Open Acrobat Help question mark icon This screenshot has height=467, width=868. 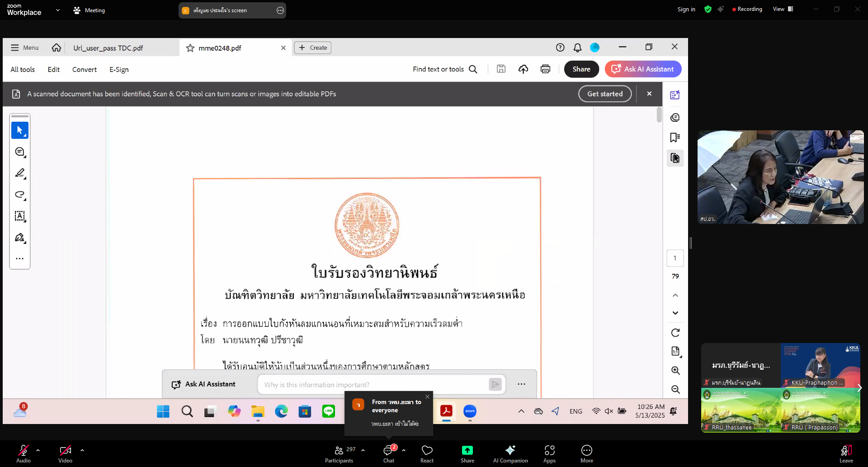click(560, 48)
